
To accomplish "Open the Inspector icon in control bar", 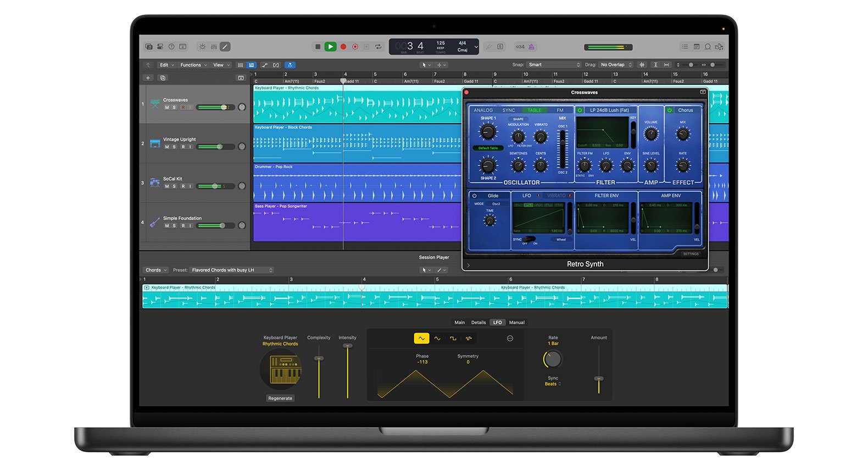I will (160, 47).
